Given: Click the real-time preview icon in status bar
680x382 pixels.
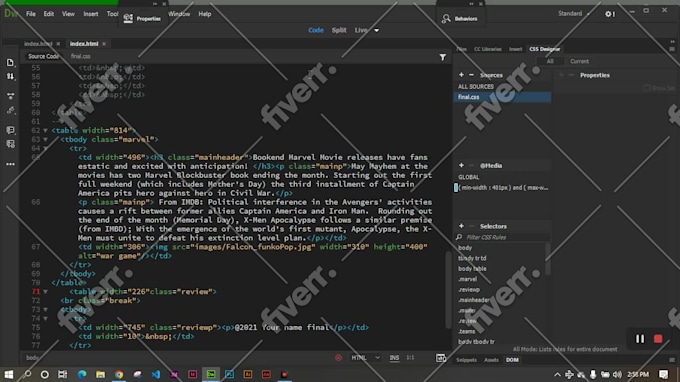Looking at the screenshot, I should click(x=441, y=358).
